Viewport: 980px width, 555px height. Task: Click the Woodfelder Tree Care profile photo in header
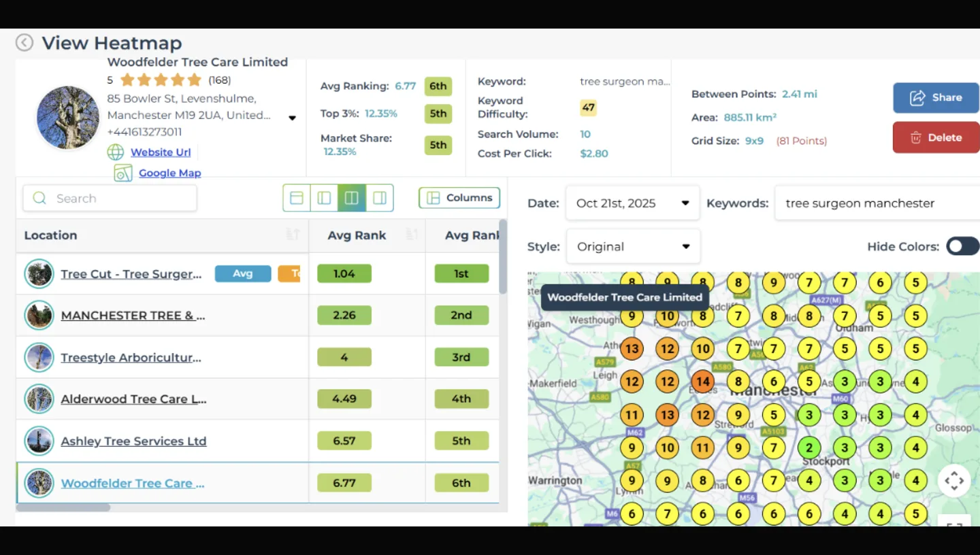68,118
